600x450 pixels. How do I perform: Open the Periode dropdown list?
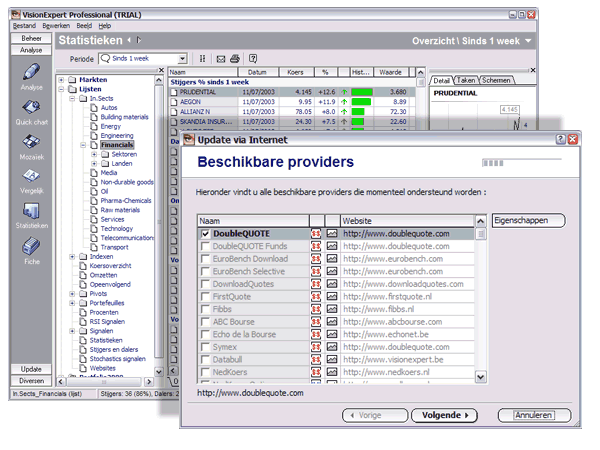click(181, 59)
